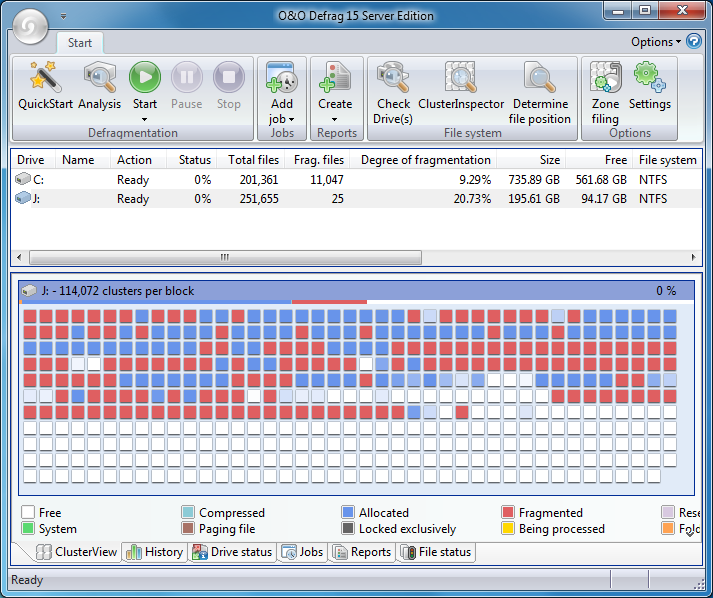Click the 20.73% fragmentation value

(472, 199)
